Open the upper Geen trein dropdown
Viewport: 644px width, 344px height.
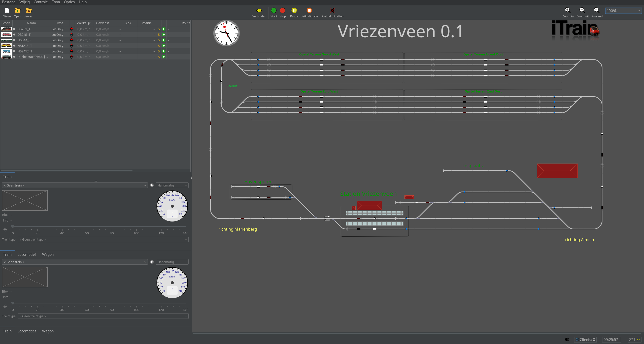click(x=75, y=185)
